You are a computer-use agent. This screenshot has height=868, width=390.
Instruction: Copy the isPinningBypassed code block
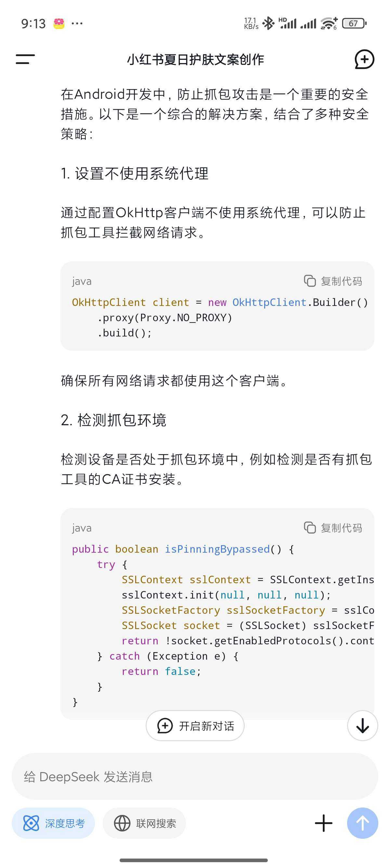pos(333,528)
